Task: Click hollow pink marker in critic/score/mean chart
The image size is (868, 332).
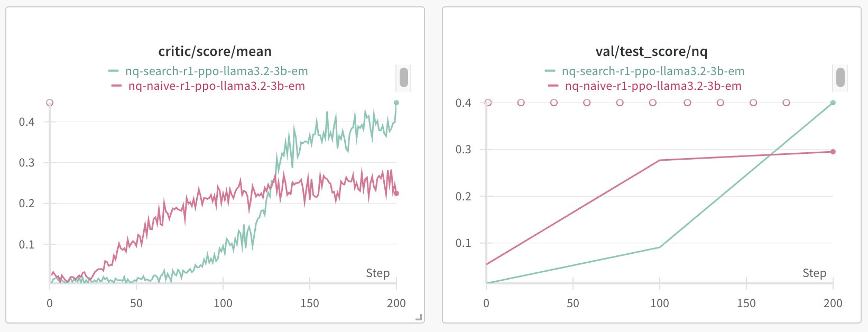Action: point(50,103)
